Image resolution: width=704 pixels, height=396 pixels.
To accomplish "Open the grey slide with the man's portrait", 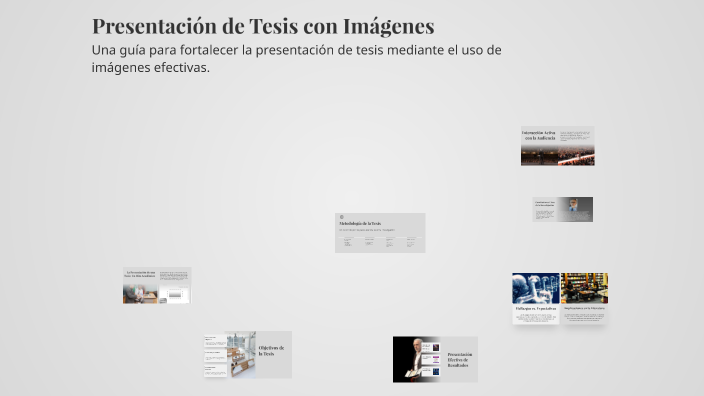I will [x=563, y=209].
